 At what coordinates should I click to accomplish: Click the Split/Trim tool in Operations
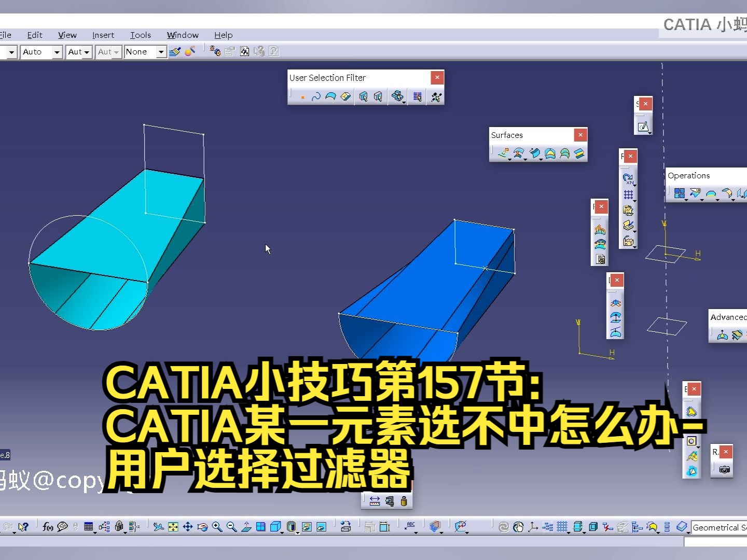pyautogui.click(x=695, y=193)
